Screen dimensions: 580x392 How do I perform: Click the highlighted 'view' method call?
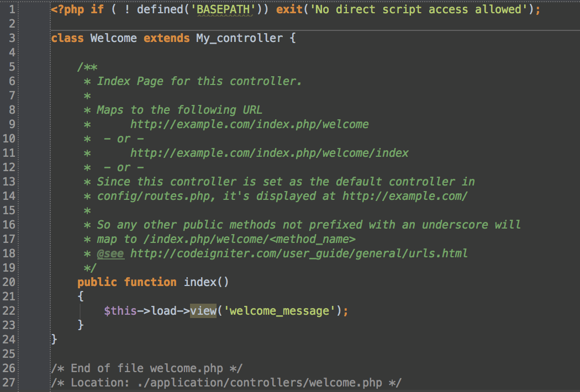[203, 311]
